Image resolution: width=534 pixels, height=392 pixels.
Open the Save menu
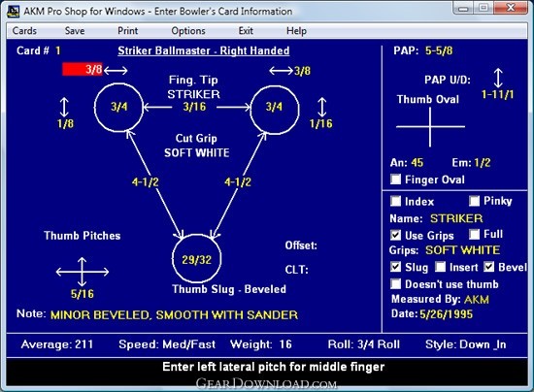point(75,31)
